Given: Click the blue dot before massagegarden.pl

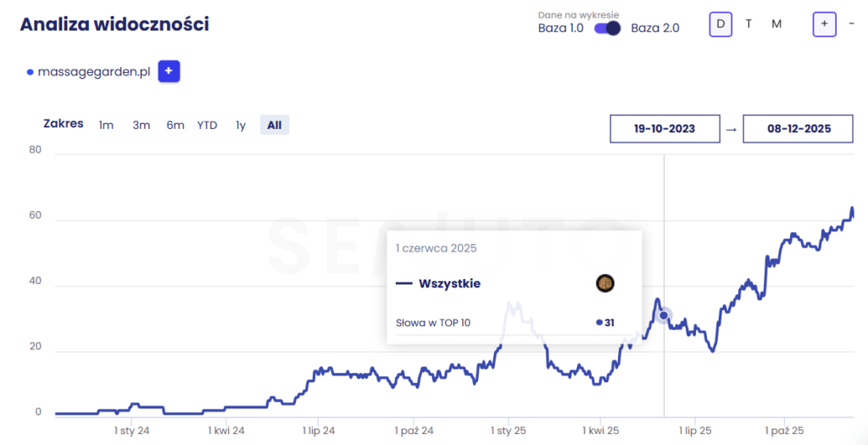Looking at the screenshot, I should tap(31, 73).
